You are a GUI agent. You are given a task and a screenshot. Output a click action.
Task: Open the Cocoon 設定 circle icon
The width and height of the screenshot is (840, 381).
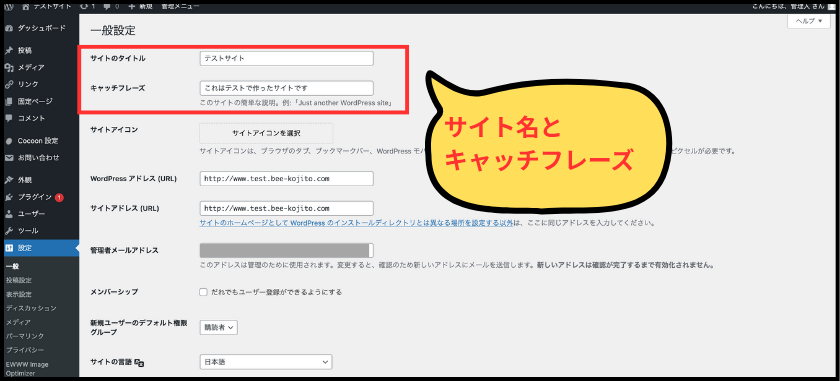click(9, 141)
